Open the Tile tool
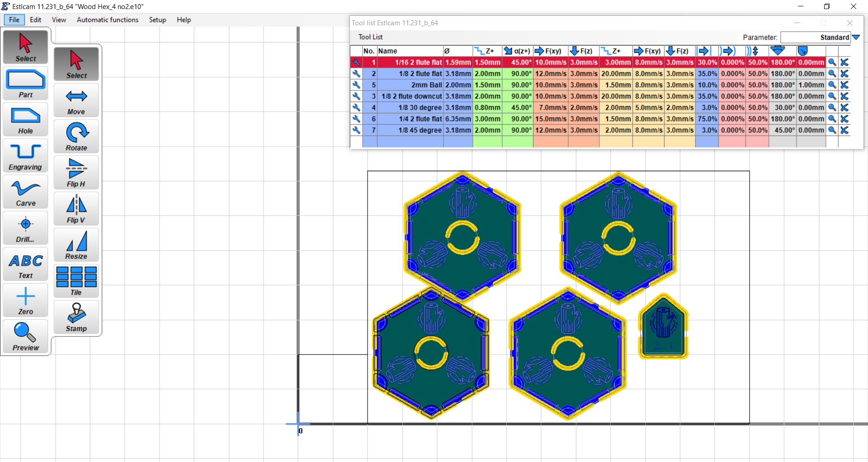Image resolution: width=868 pixels, height=462 pixels. [x=76, y=281]
